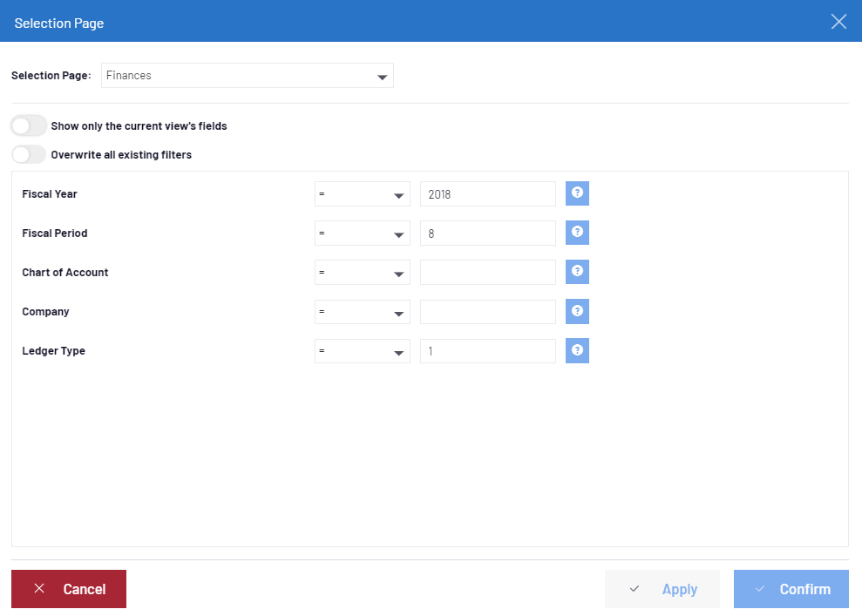Image resolution: width=862 pixels, height=616 pixels.
Task: Click the help icon for Fiscal Period
Action: coord(577,233)
